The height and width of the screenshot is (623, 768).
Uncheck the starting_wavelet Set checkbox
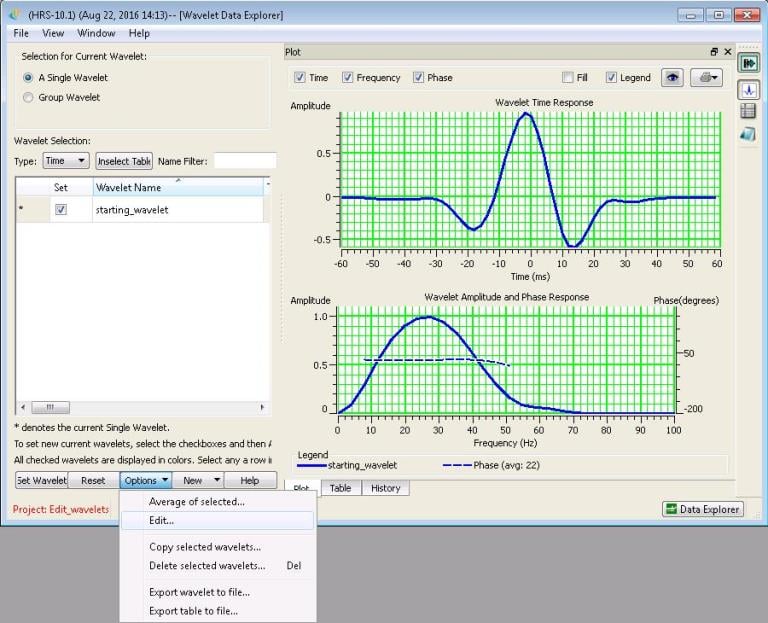[x=61, y=210]
